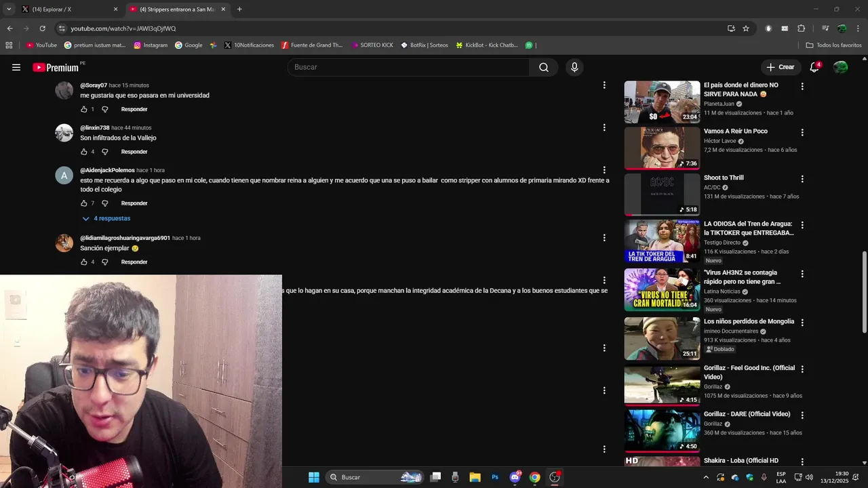The width and height of the screenshot is (868, 488).
Task: Open Chrome tab search dropdown arrow
Action: pos(9,9)
